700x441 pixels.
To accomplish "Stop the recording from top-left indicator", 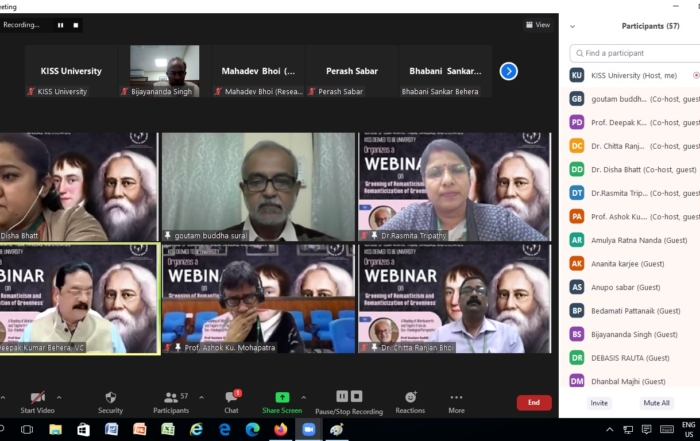I will tap(77, 25).
